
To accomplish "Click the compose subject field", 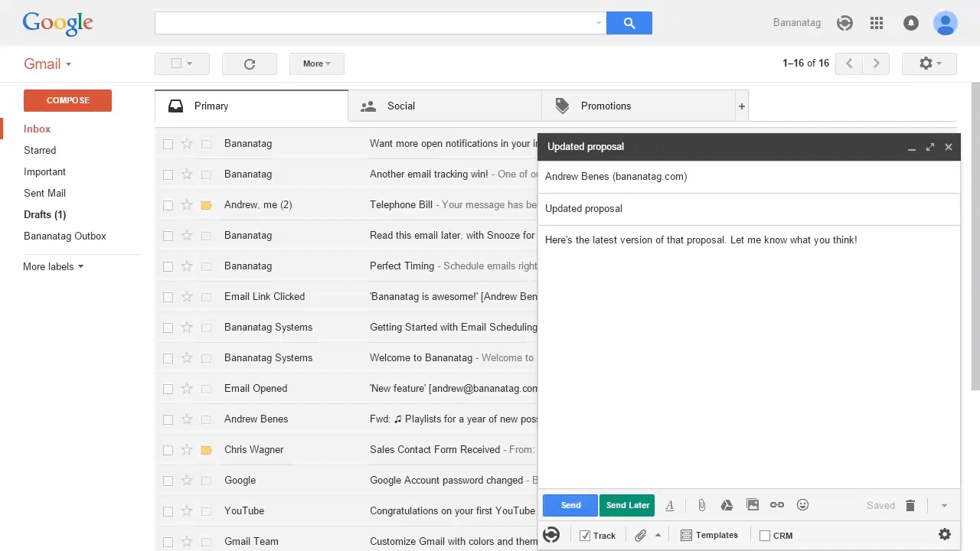I will (x=749, y=208).
